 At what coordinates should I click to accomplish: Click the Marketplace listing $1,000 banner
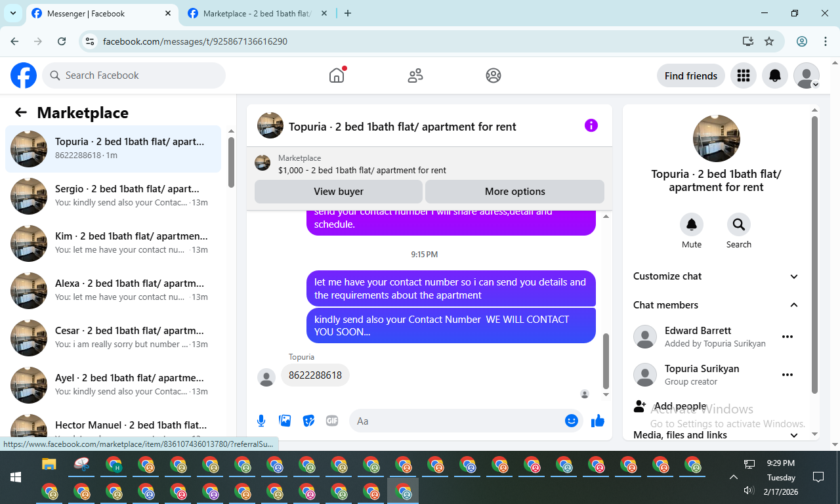(x=429, y=164)
